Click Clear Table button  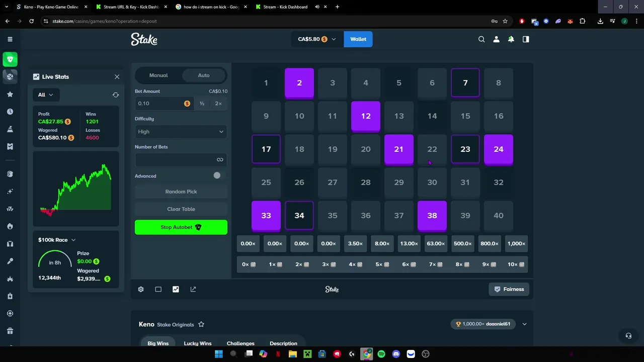coord(181,209)
